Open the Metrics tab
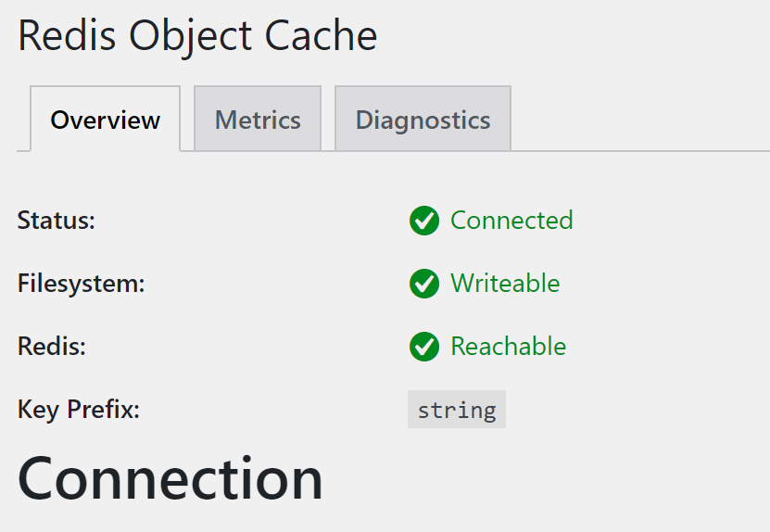Viewport: 770px width, 532px height. click(258, 120)
